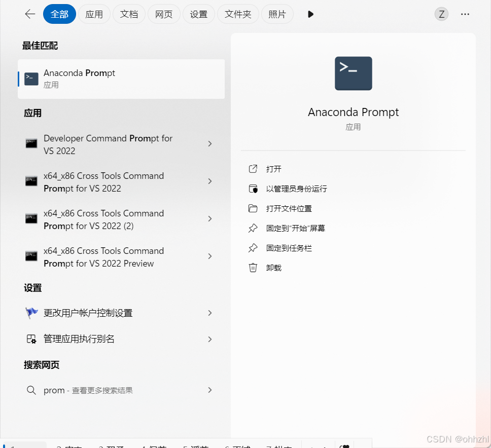Viewport: 491px width, 448px height.
Task: Expand x64_x86 Cross Tools VS 2022 chevron
Action: pyautogui.click(x=210, y=181)
